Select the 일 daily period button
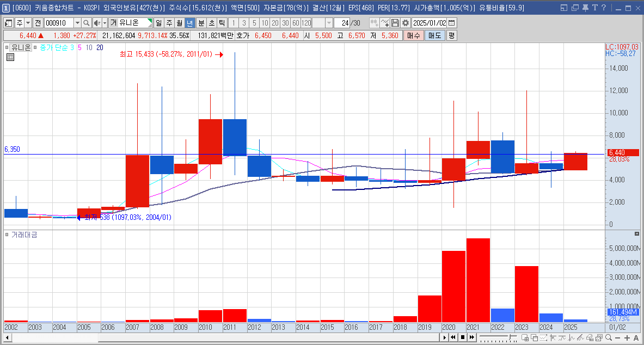Viewport: 644px width, 345px height. point(158,23)
